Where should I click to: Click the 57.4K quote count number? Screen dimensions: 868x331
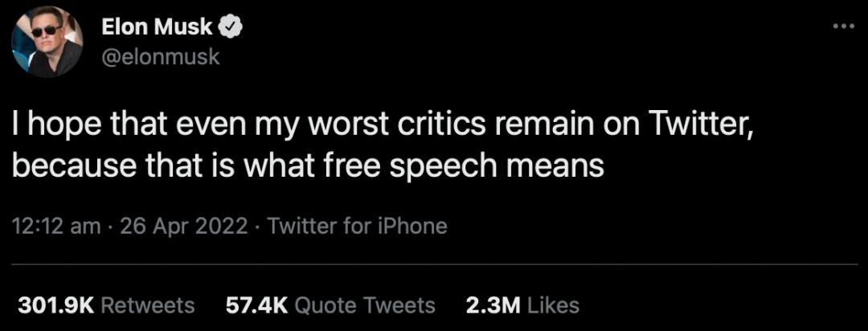tap(254, 305)
